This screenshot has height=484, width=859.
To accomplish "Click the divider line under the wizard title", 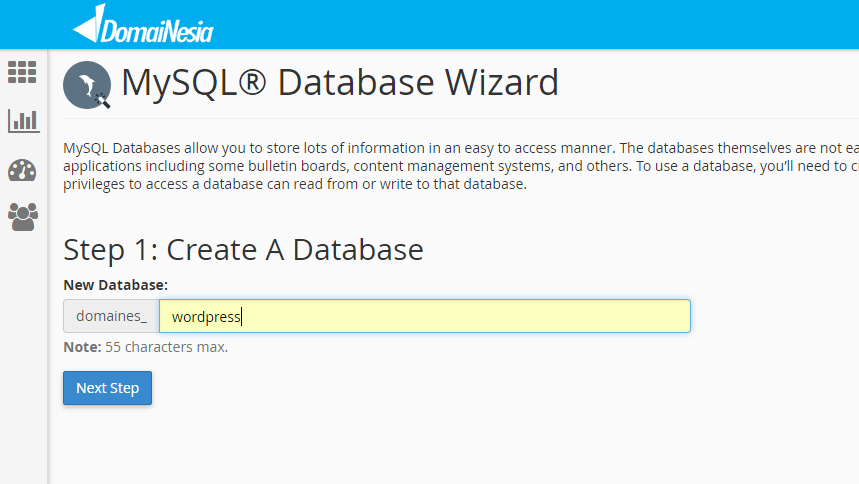I will (461, 118).
